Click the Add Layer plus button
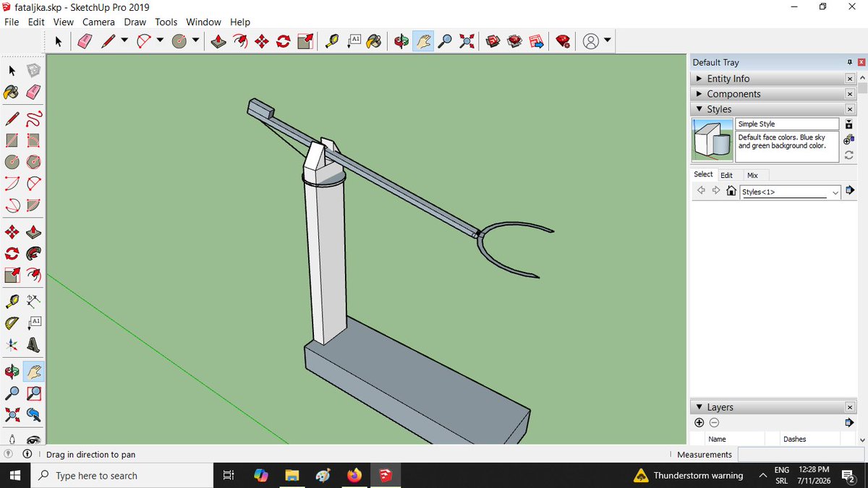The height and width of the screenshot is (488, 868). (x=699, y=422)
